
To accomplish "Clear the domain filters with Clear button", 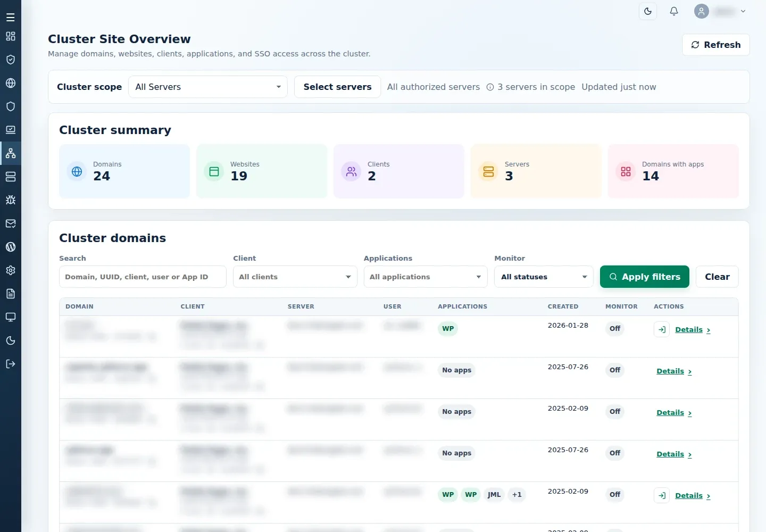I will coord(717,277).
